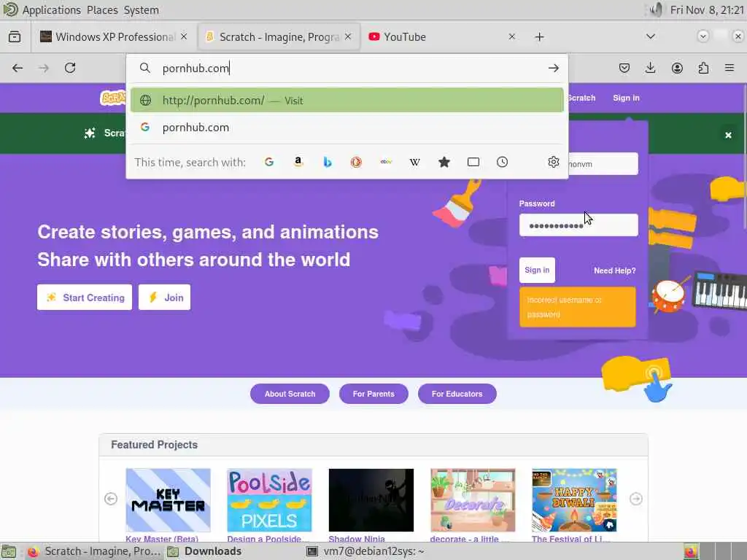Viewport: 747px width, 560px height.
Task: Close the Windows XP Professional tab
Action: [184, 36]
